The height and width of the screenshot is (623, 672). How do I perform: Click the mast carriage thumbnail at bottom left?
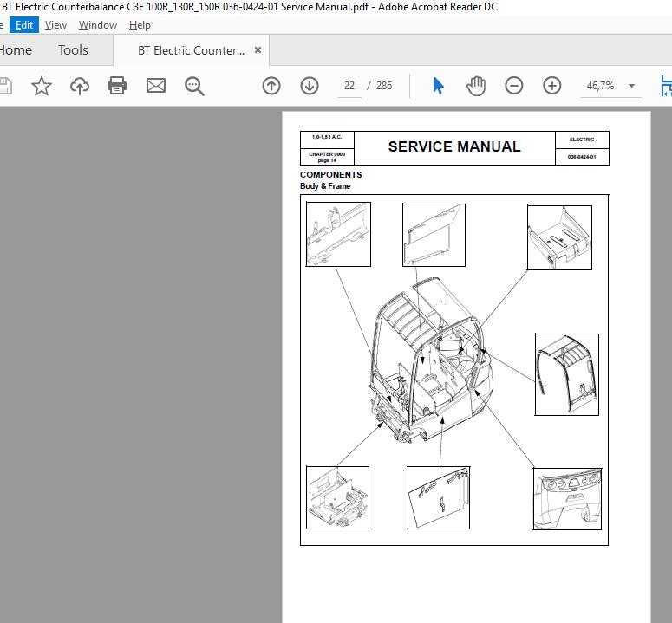[337, 497]
